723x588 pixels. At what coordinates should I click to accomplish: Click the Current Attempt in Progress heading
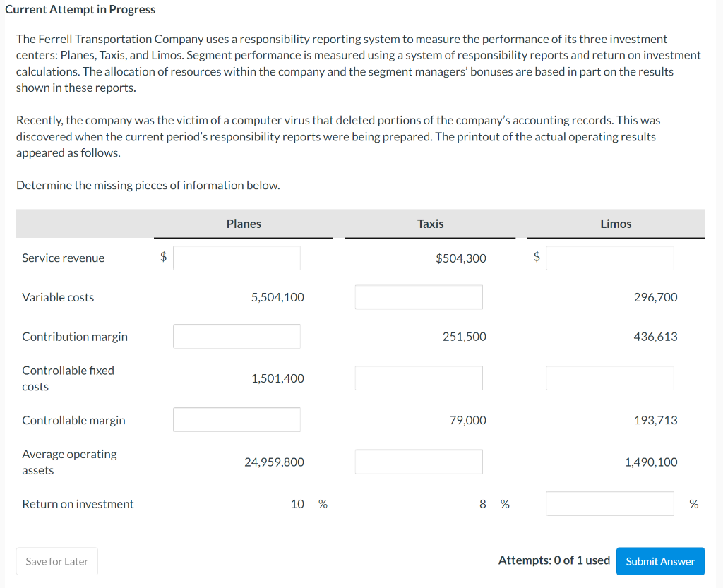pos(80,10)
